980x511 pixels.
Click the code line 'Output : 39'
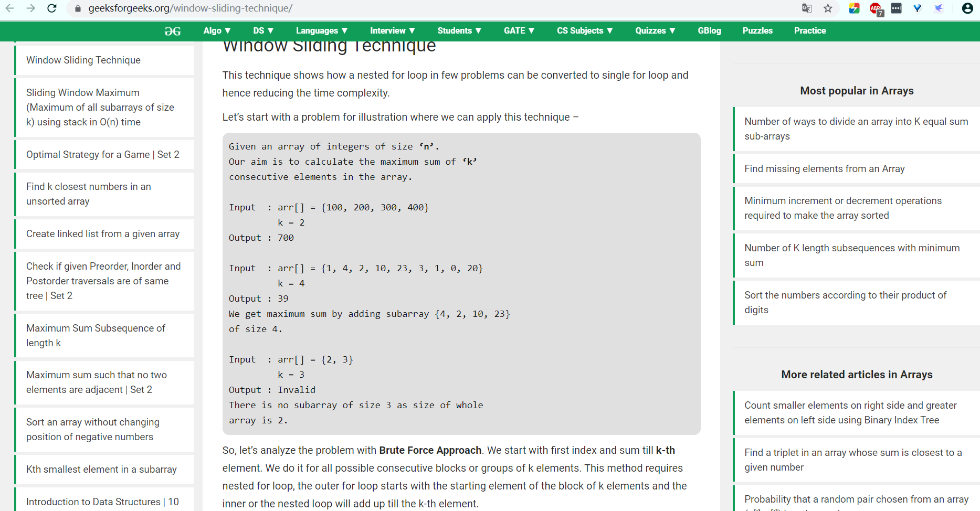coord(259,299)
